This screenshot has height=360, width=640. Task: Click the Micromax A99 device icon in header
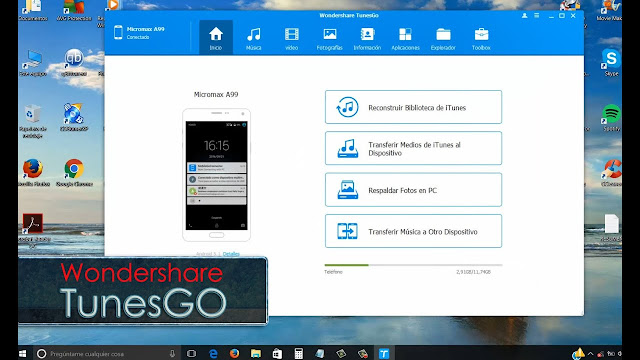pyautogui.click(x=118, y=32)
